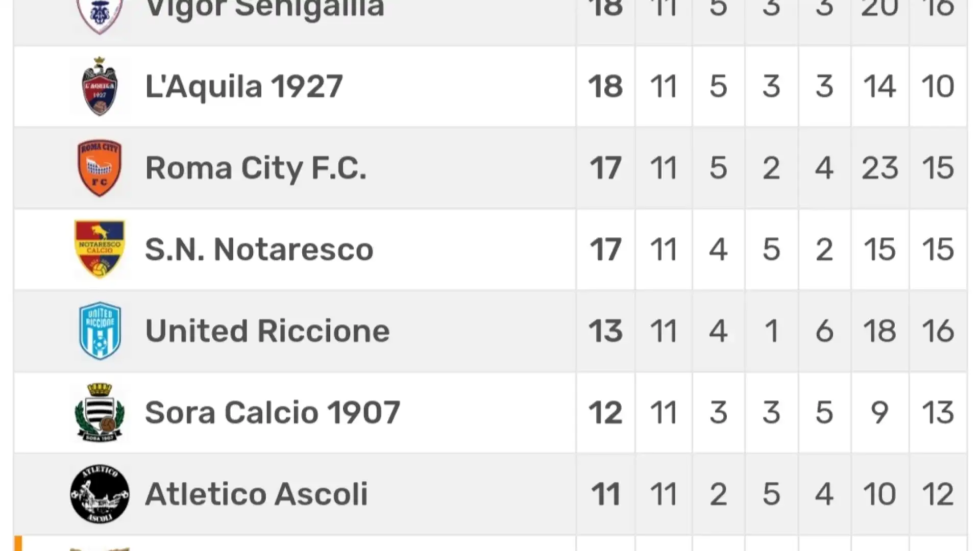Open the Roma City F.C. team link
The height and width of the screenshot is (551, 980).
coord(256,168)
